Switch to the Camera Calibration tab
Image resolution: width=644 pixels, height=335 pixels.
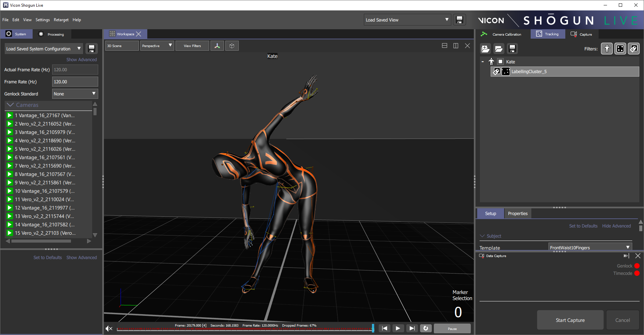pos(503,34)
